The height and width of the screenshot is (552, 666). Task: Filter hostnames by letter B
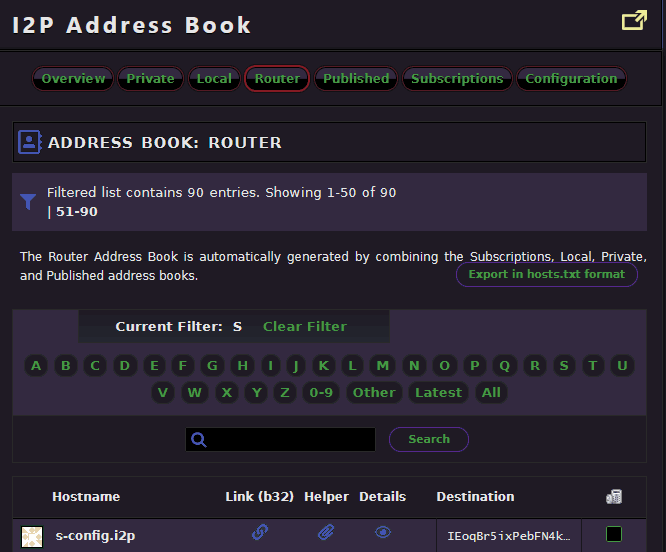(66, 366)
